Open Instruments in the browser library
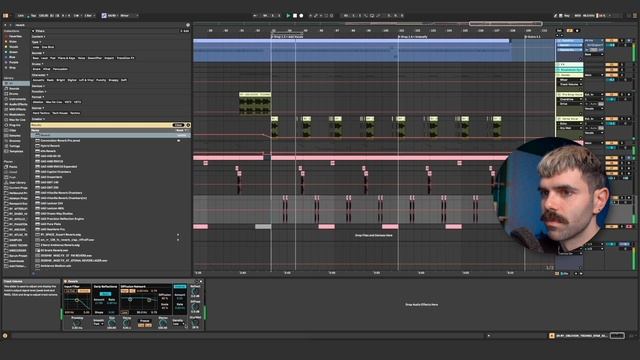Image resolution: width=640 pixels, height=360 pixels. tap(17, 99)
